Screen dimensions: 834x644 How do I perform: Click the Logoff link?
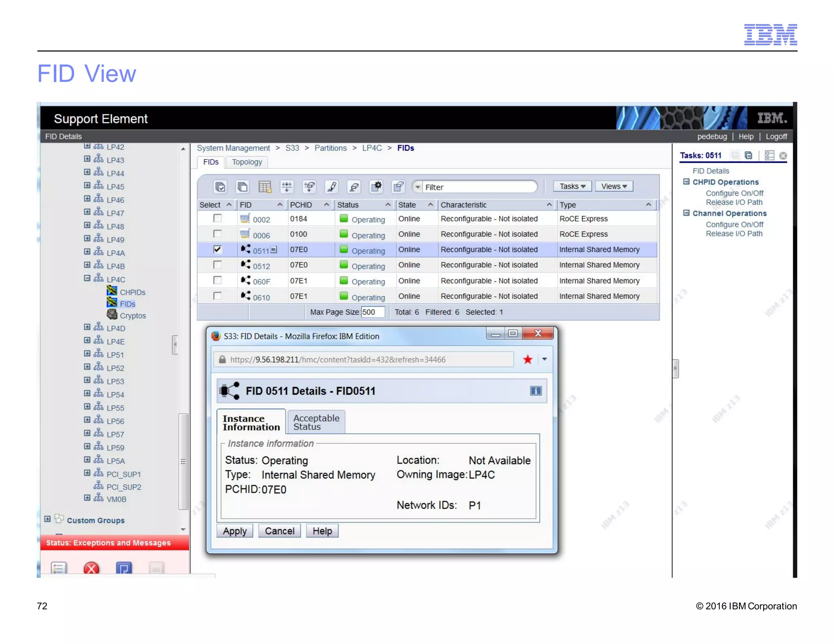pos(776,136)
